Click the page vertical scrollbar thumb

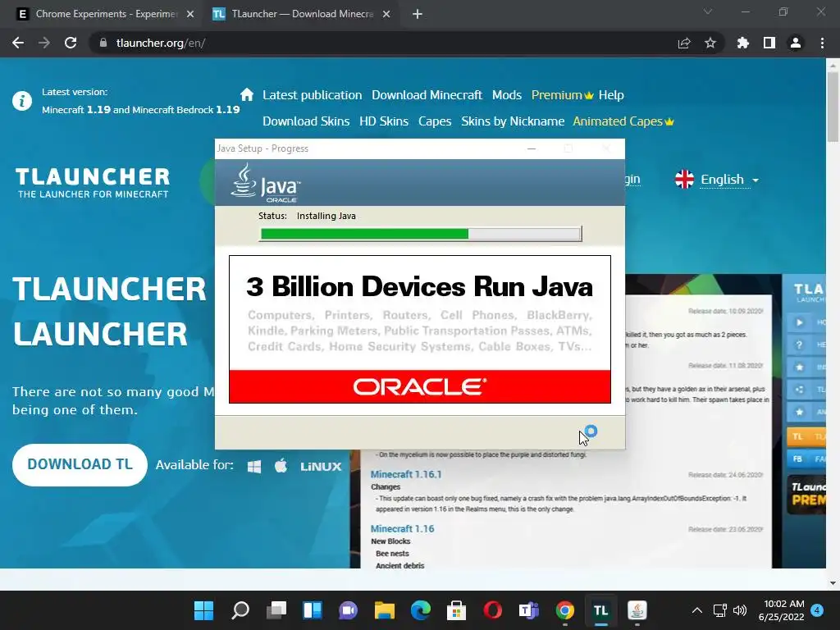tap(833, 107)
